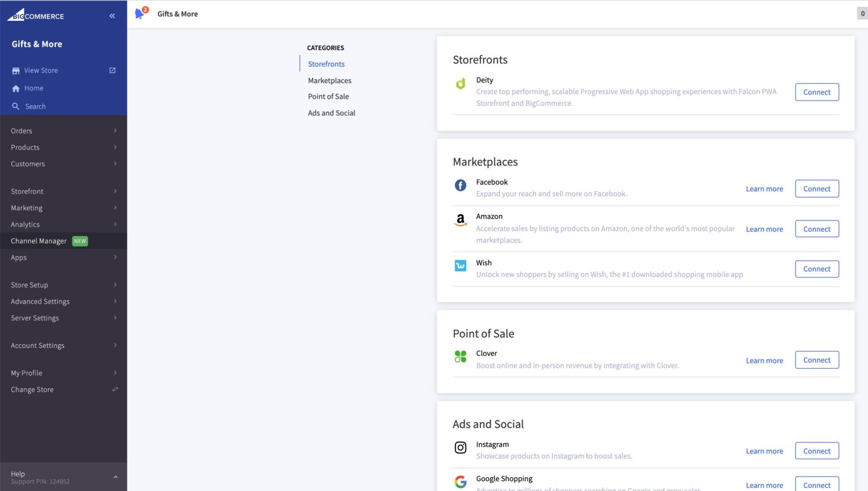Screen dimensions: 868x491
Task: Open the notifications bell icon
Action: 140,14
